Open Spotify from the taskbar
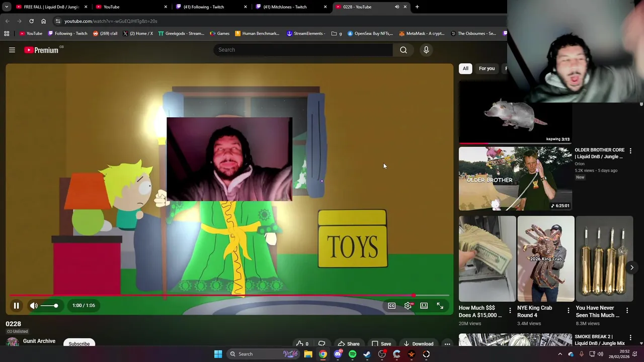 point(352,354)
